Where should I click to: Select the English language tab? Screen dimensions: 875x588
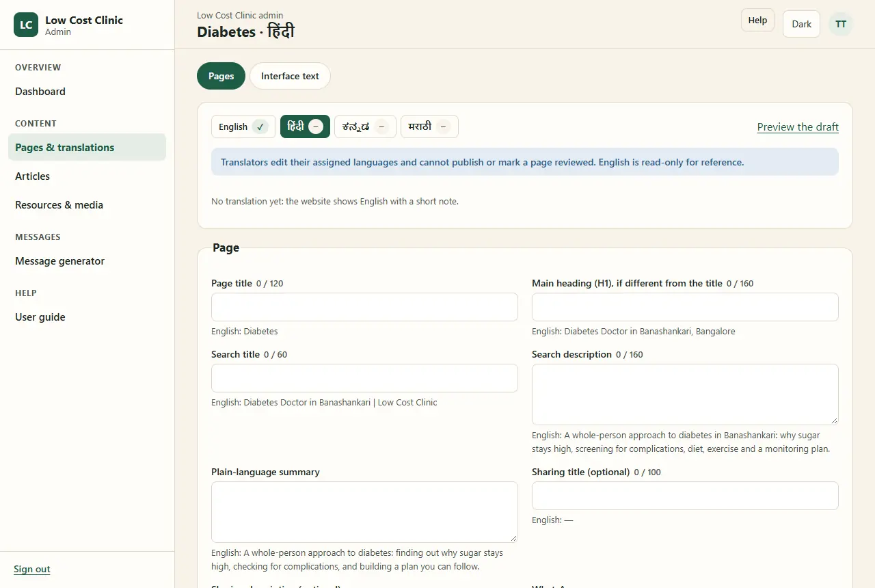243,126
